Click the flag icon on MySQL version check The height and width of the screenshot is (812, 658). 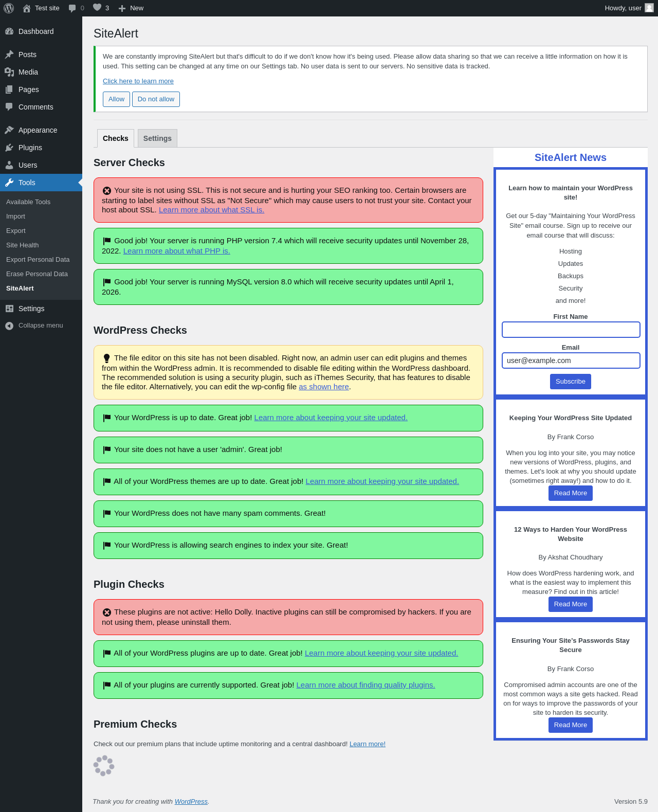[x=107, y=282]
